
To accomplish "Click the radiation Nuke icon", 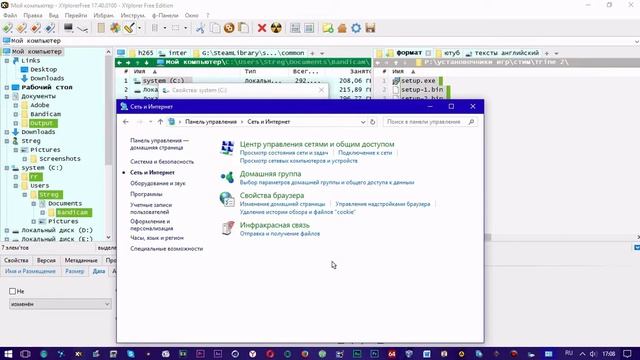I will click(276, 28).
